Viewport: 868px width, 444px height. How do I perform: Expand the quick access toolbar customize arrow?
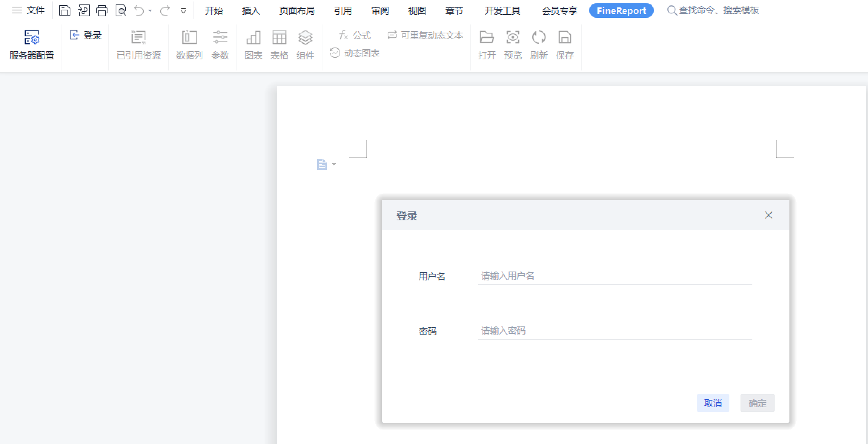pyautogui.click(x=183, y=11)
